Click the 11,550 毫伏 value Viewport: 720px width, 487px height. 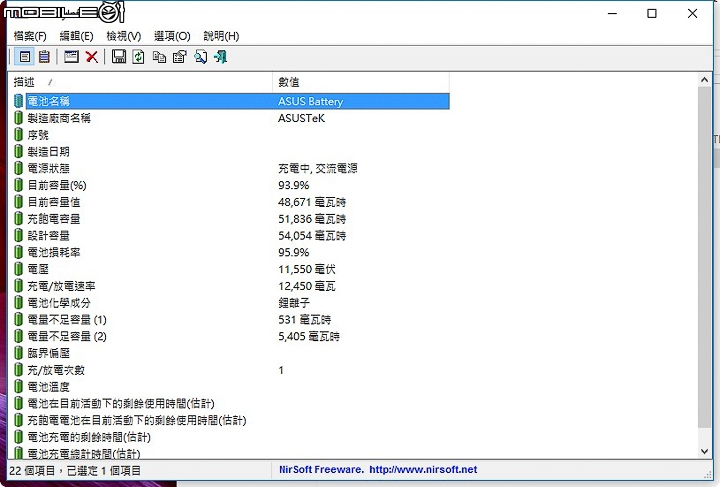(307, 269)
